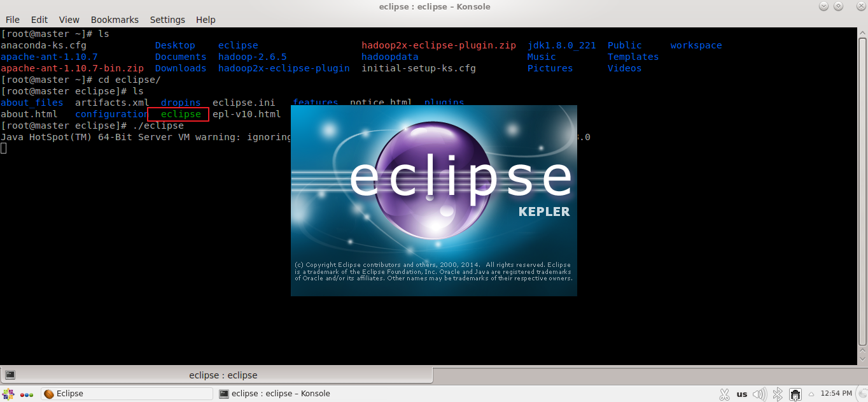
Task: Click 'hadoop2x-eclipse-plugin' directory in listing
Action: pyautogui.click(x=284, y=68)
